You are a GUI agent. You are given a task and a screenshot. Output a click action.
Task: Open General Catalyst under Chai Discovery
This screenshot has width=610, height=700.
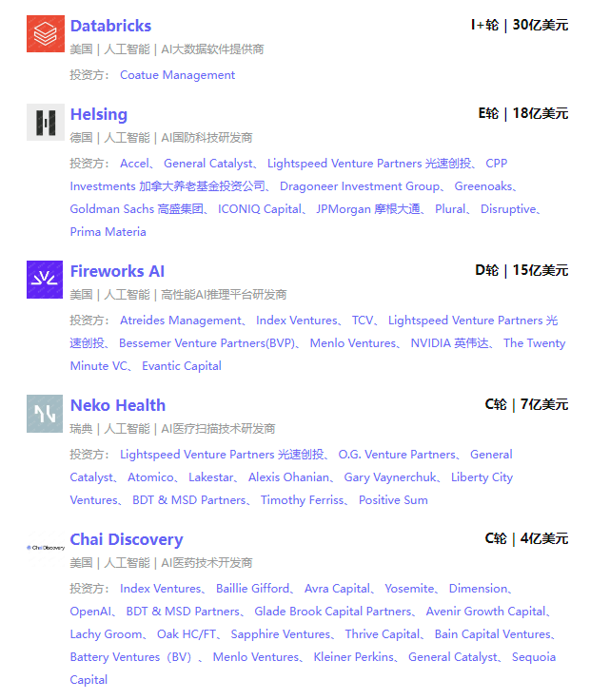(x=453, y=657)
